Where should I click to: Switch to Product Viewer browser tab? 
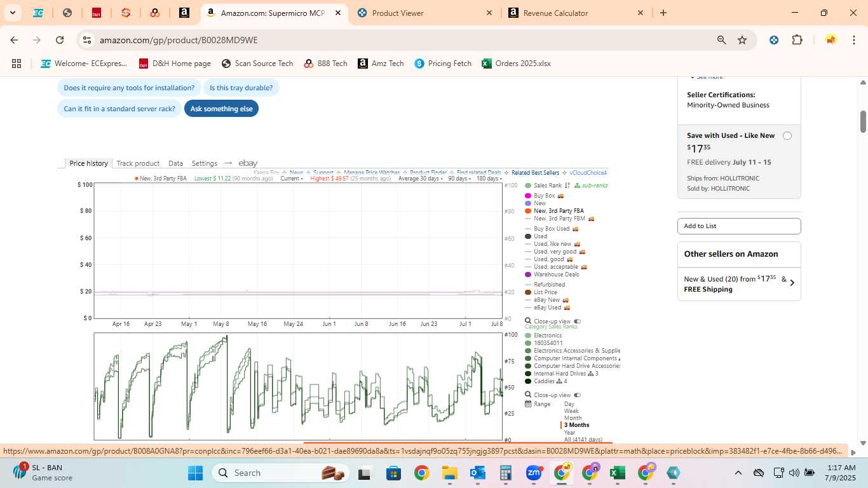click(424, 13)
